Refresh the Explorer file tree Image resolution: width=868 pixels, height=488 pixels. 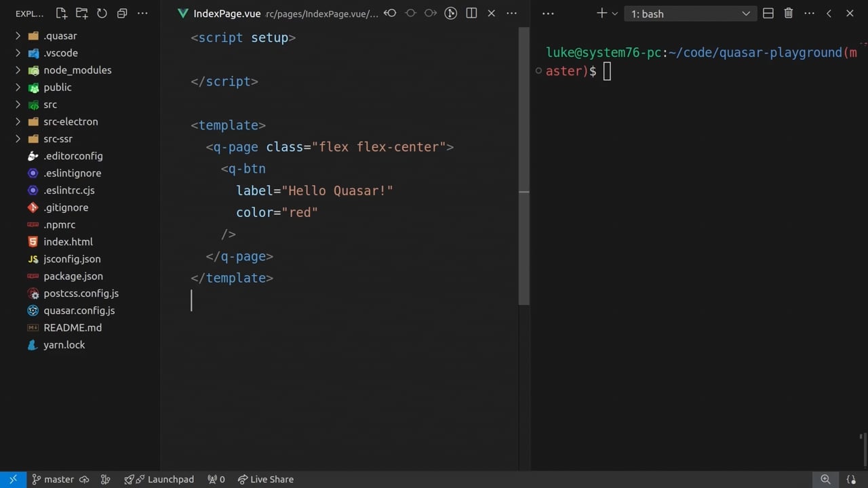click(102, 14)
